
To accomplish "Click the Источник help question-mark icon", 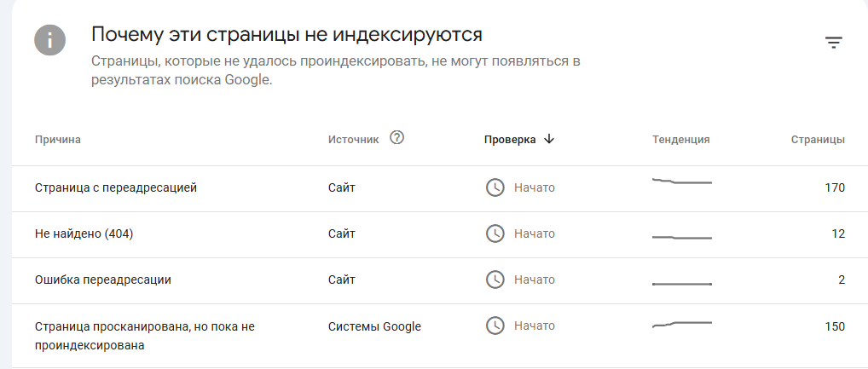I will (x=396, y=138).
